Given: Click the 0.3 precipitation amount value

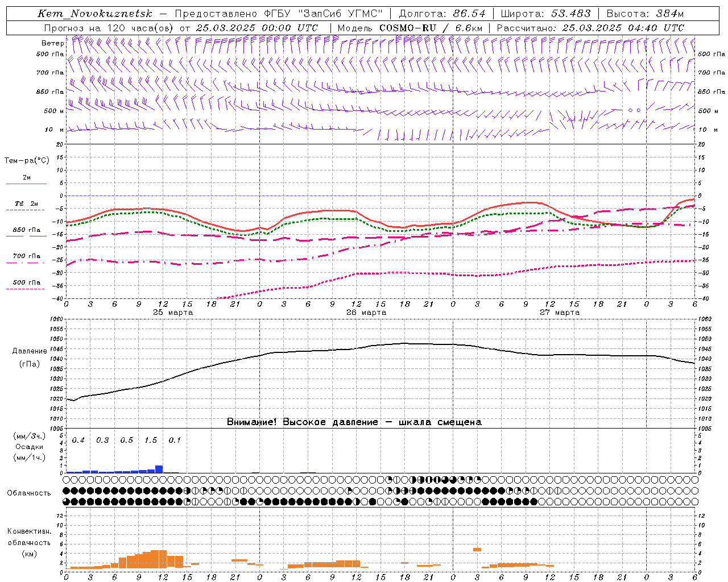Looking at the screenshot, I should (x=102, y=440).
